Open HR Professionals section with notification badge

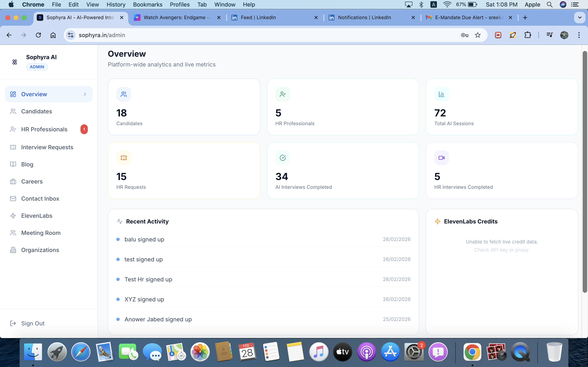click(x=44, y=129)
